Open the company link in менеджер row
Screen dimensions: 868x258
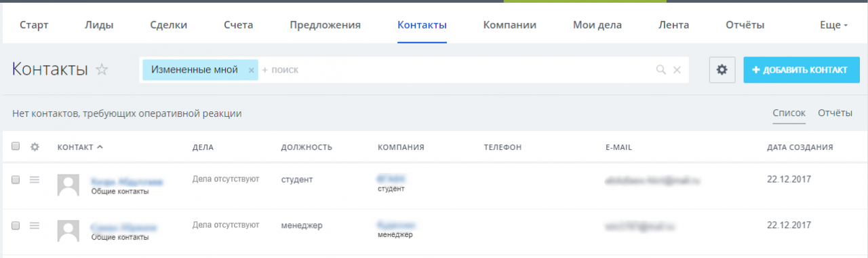coord(396,225)
